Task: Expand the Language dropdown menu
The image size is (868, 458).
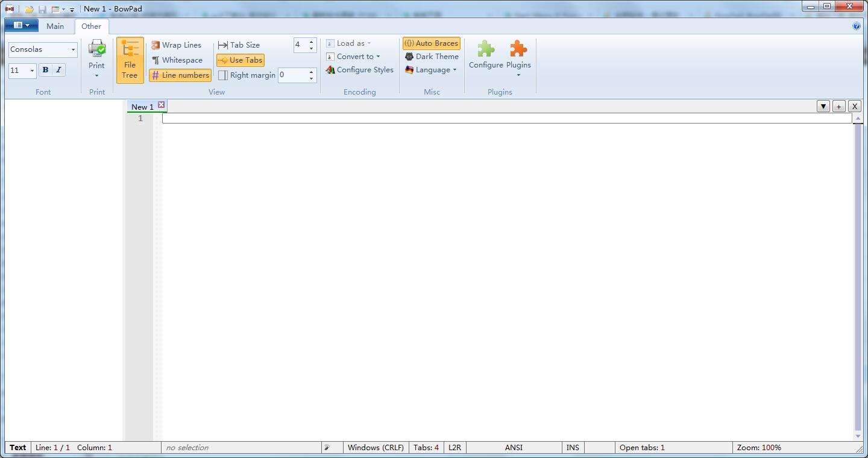Action: (431, 70)
